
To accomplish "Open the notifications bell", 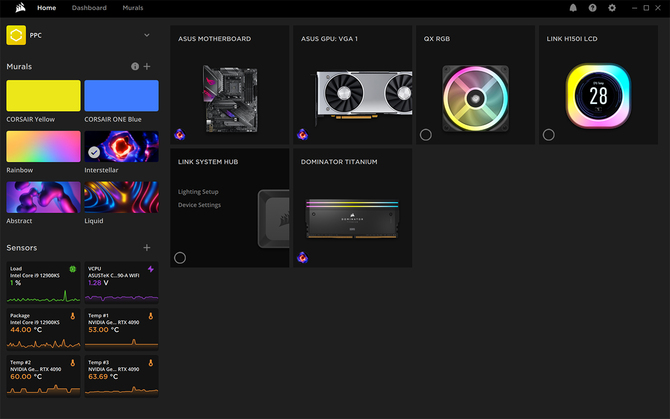I will pos(573,8).
